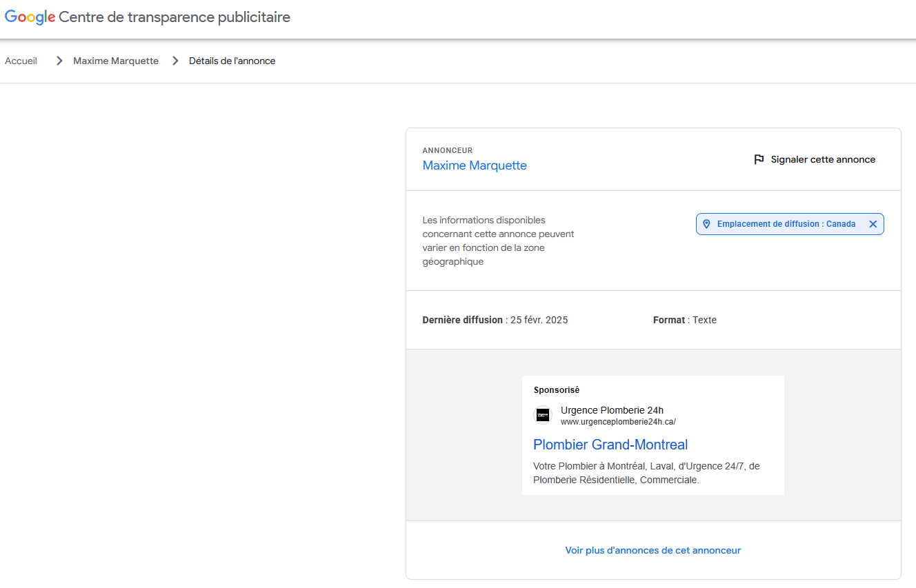916x588 pixels.
Task: Click the Urgence Plomberie 24h advertiser name
Action: (x=612, y=410)
